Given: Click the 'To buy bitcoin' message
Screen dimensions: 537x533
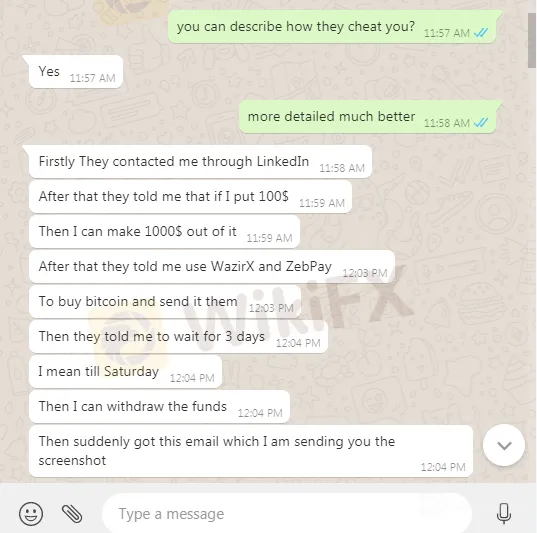Looking at the screenshot, I should 165,301.
